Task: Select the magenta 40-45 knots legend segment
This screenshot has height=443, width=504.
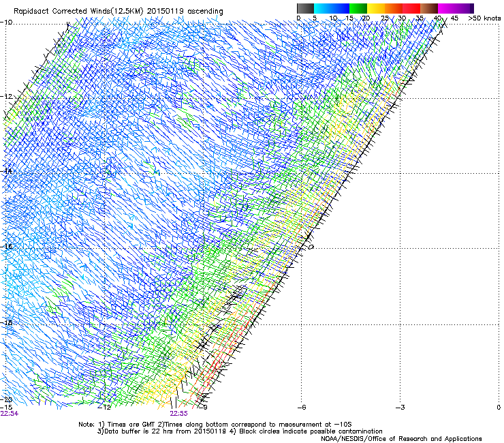Action: 447,8
